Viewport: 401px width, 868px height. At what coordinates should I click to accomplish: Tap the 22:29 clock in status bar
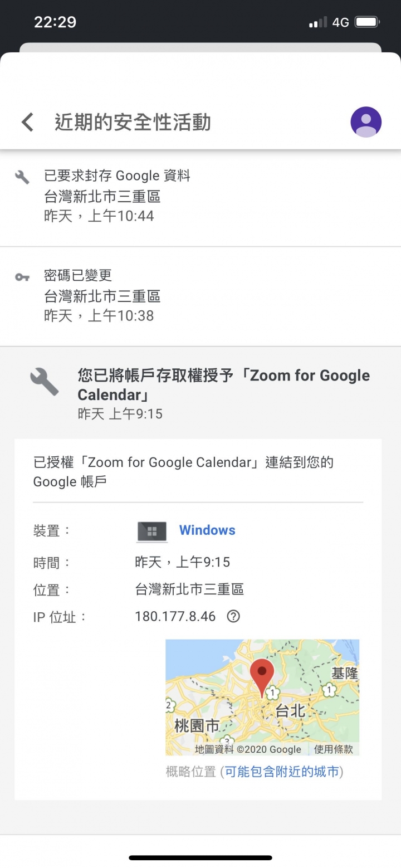point(55,22)
